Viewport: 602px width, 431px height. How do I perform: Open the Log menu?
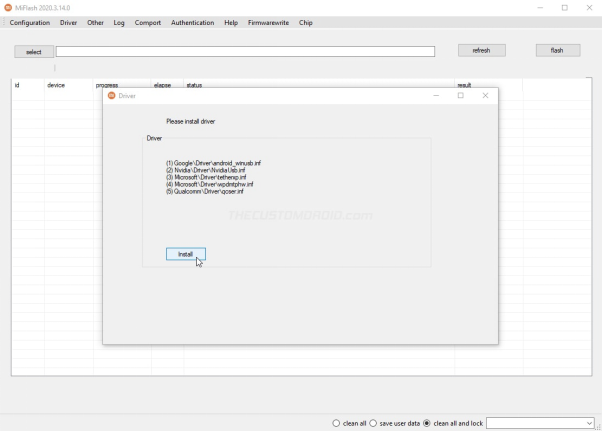[x=119, y=23]
